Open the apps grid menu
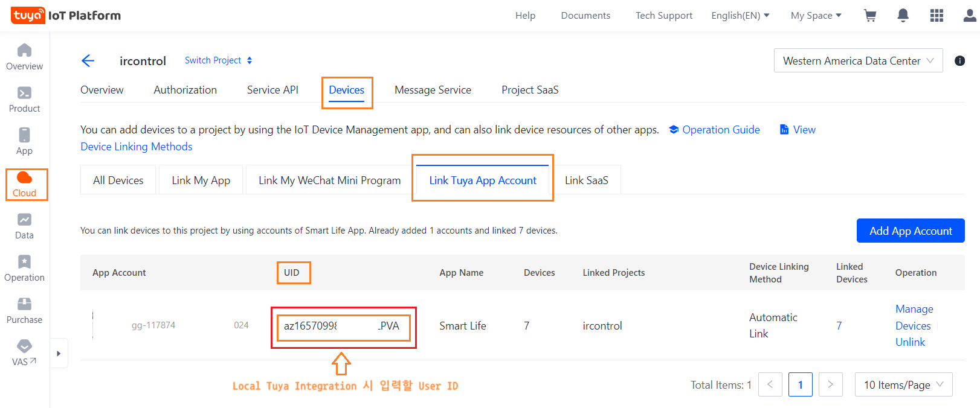 [936, 16]
